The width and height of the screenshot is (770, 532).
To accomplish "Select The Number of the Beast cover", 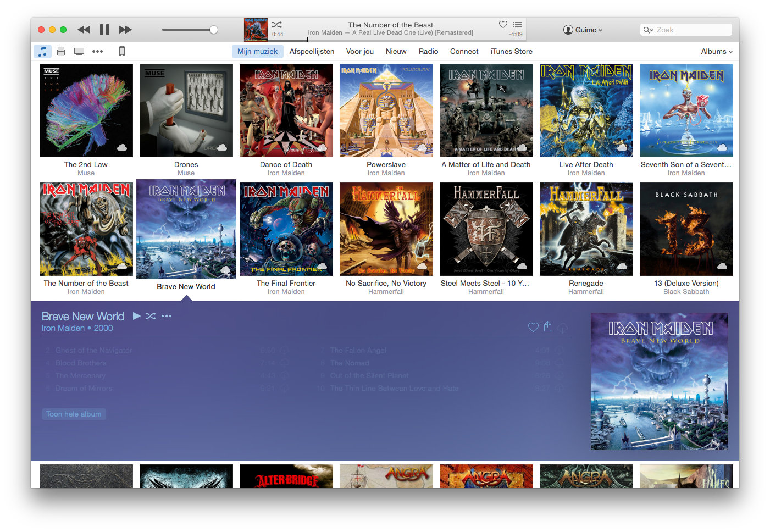I will [x=86, y=229].
